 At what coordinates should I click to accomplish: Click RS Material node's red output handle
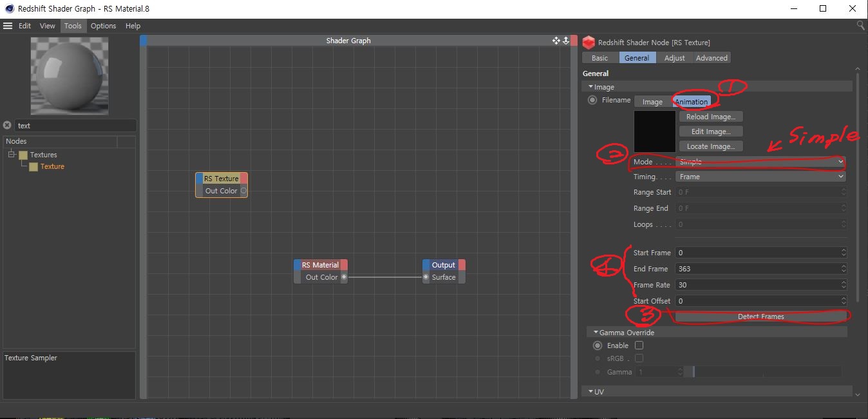point(344,265)
